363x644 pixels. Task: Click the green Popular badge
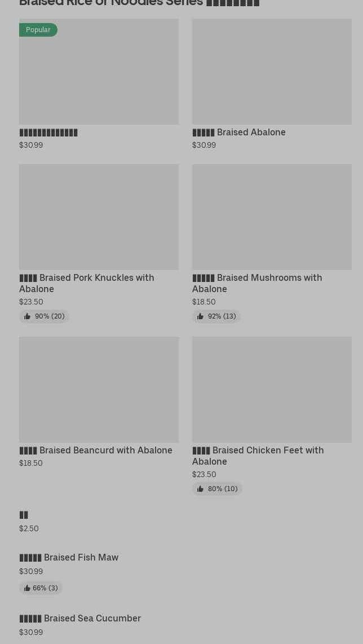(38, 30)
